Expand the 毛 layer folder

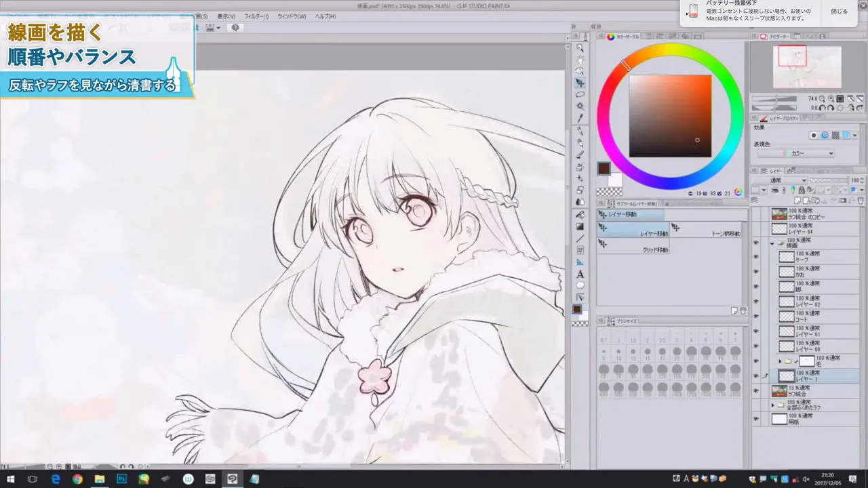click(781, 361)
